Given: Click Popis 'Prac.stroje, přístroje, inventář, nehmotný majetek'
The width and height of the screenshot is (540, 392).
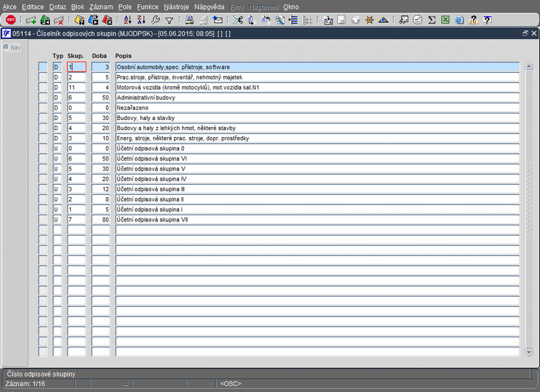Looking at the screenshot, I should coord(317,77).
